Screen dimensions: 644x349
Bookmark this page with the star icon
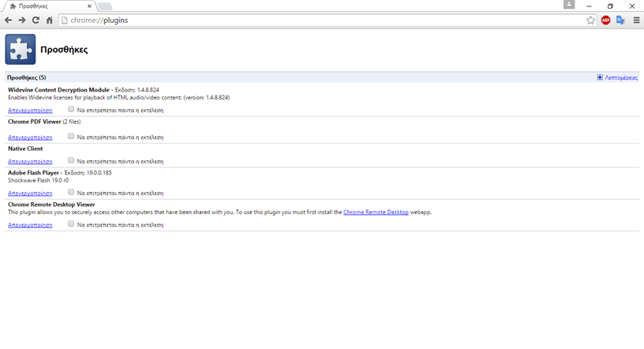(590, 21)
